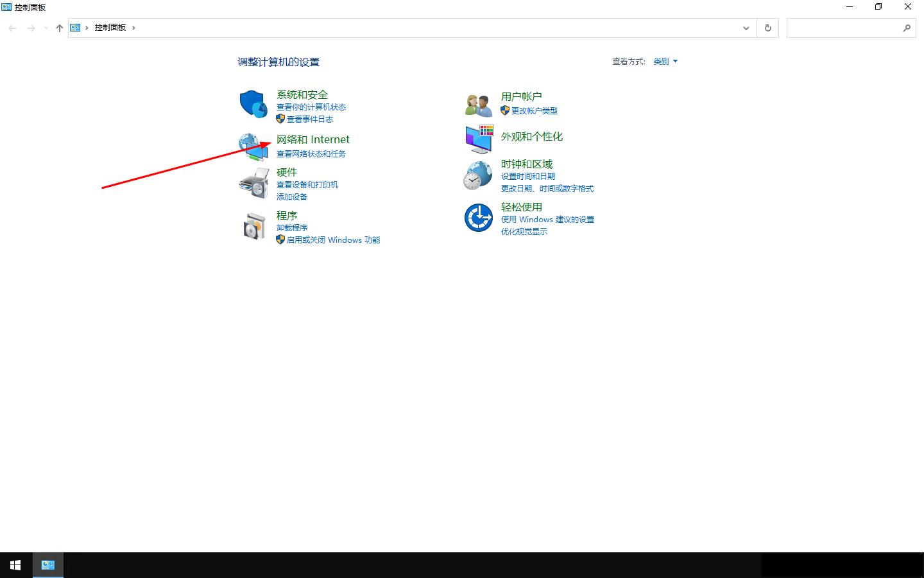
Task: Click the 网络和 Internet globe icon
Action: point(253,146)
